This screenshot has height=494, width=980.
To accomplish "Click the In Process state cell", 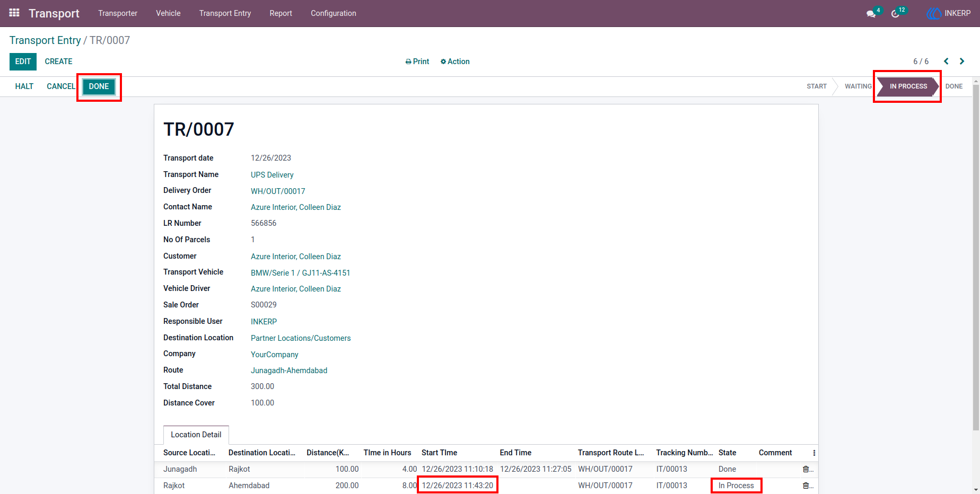I will tap(736, 486).
